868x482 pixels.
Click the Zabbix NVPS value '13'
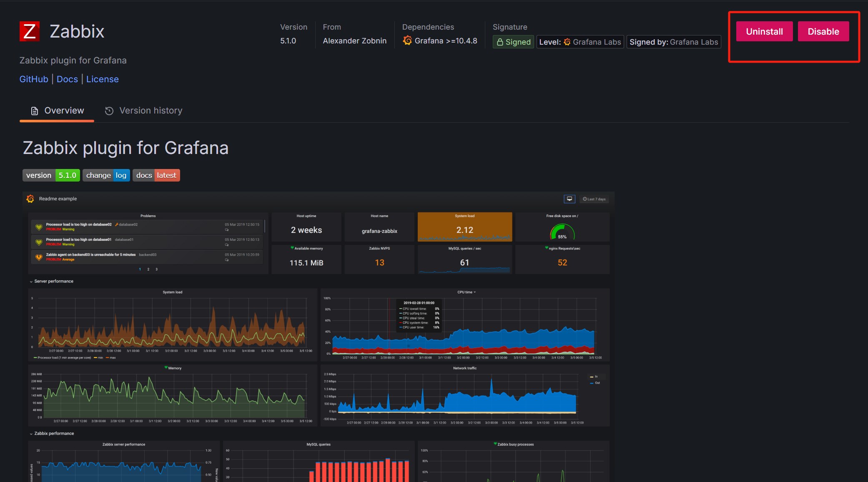point(379,262)
